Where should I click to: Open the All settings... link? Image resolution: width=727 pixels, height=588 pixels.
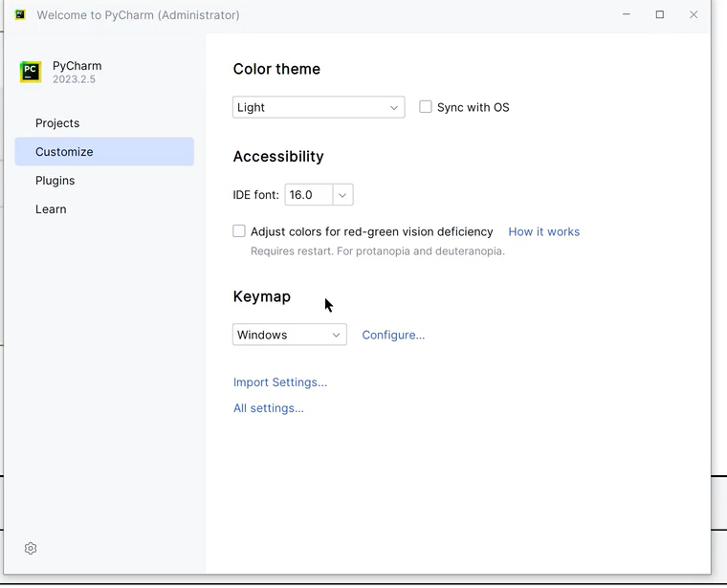coord(269,408)
